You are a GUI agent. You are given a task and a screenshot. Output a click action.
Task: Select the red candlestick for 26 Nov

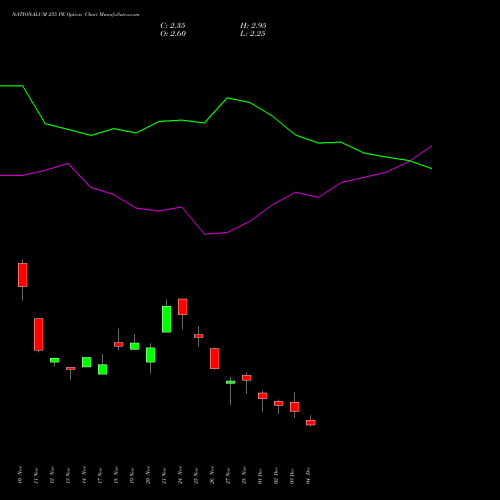pos(215,358)
